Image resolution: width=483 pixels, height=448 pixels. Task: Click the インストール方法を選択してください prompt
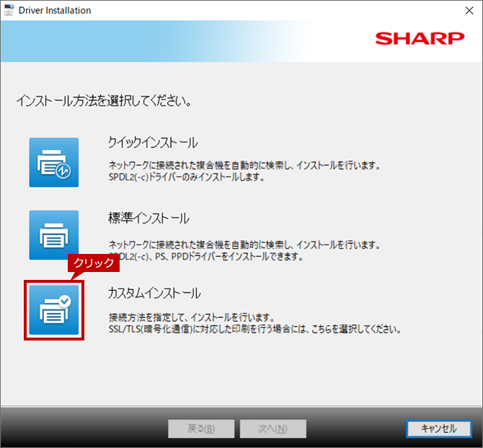click(x=104, y=101)
